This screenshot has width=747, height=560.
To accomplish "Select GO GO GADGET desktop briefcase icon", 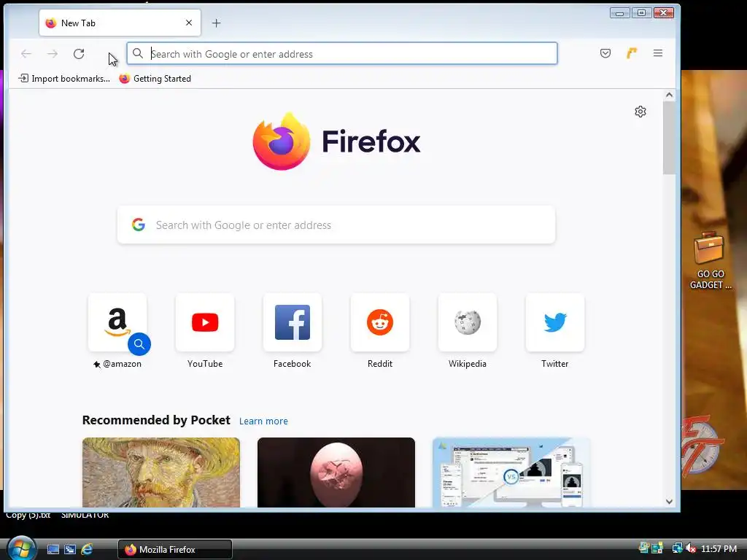I will (709, 260).
